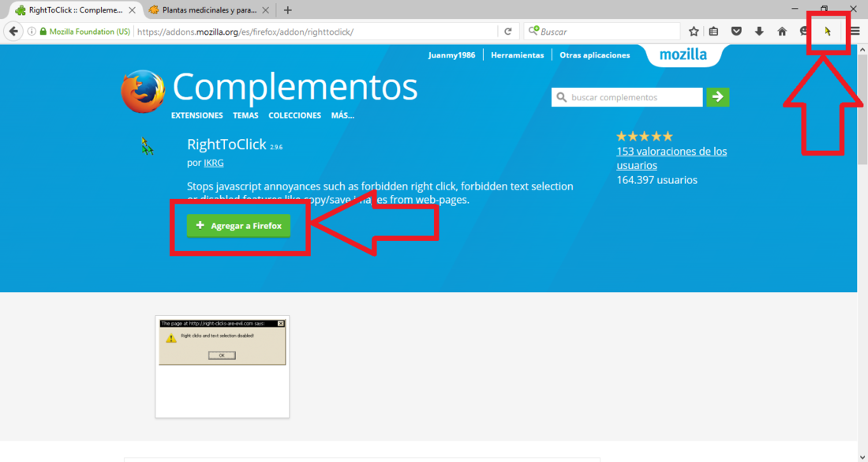868x462 pixels.
Task: Open a new tab with the plus button
Action: [x=287, y=10]
